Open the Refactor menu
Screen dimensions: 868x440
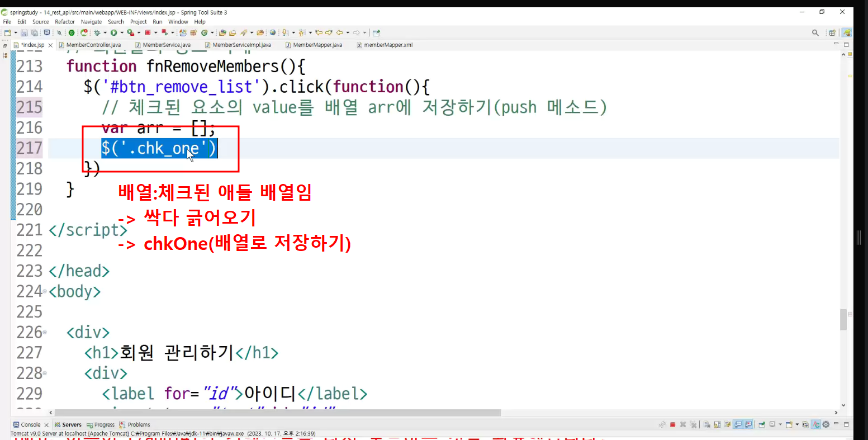[x=65, y=22]
